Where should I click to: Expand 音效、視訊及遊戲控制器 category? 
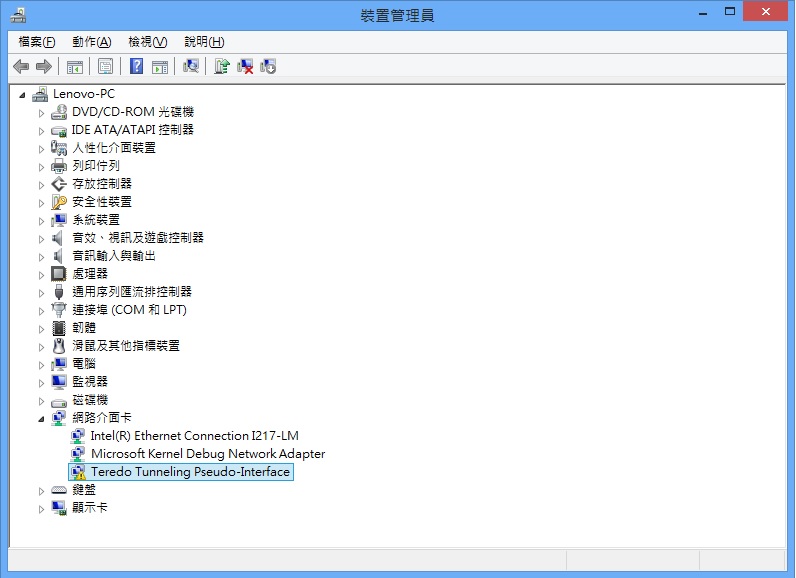click(41, 239)
